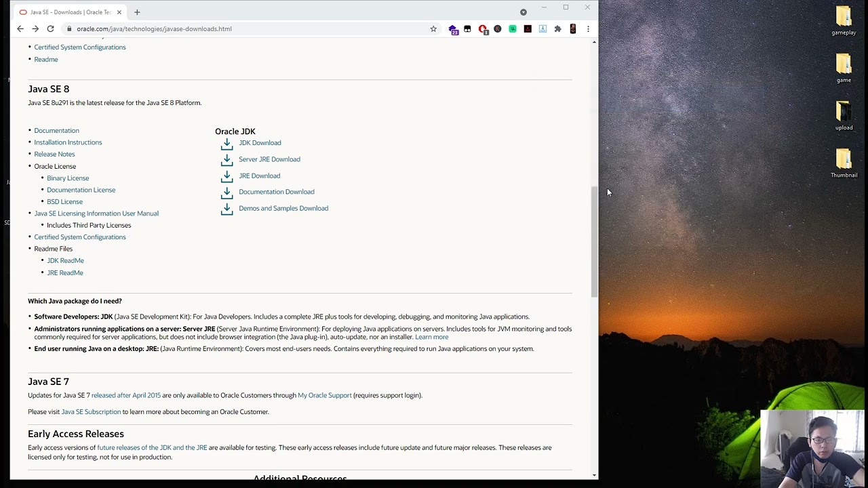
Task: Open the dark red square extension icon
Action: [528, 28]
